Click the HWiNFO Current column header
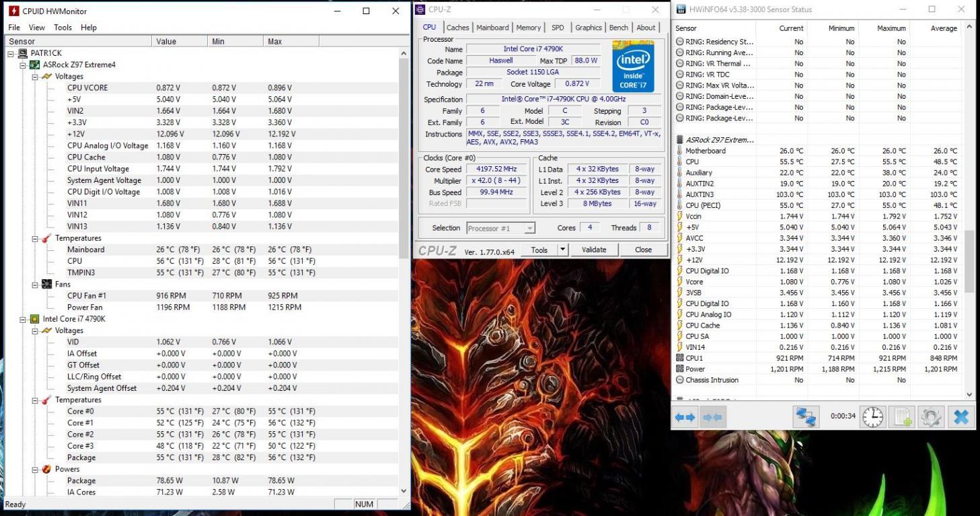 [x=781, y=28]
